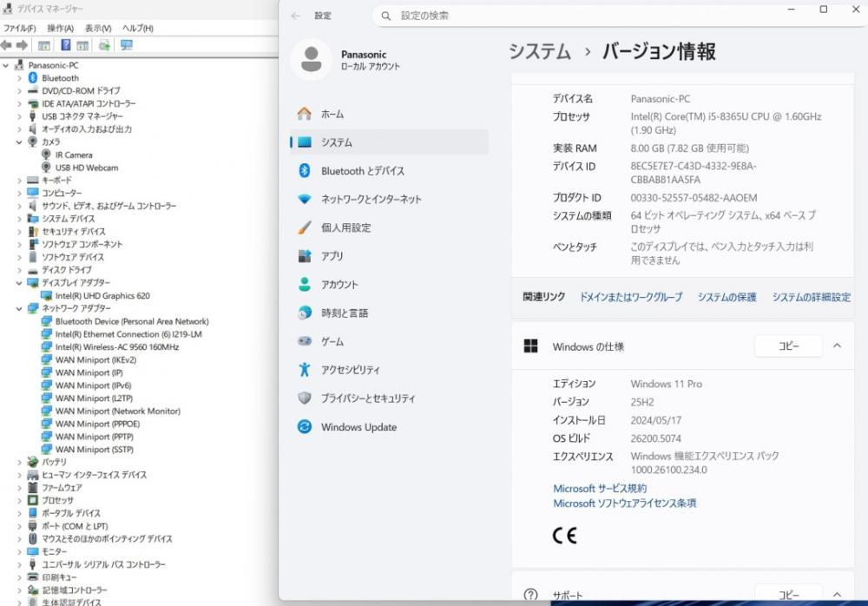Viewport: 868px width, 606px height.
Task: Click the Settings back arrow
Action: [x=296, y=16]
